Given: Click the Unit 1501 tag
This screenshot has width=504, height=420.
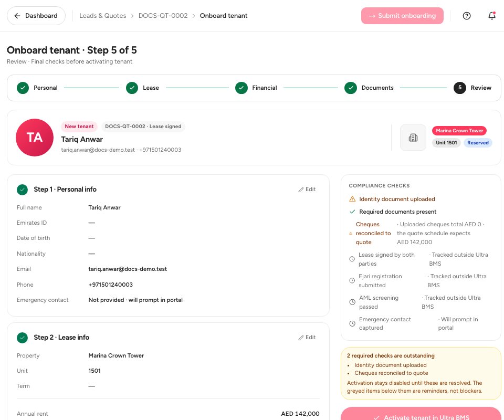Looking at the screenshot, I should click(446, 143).
